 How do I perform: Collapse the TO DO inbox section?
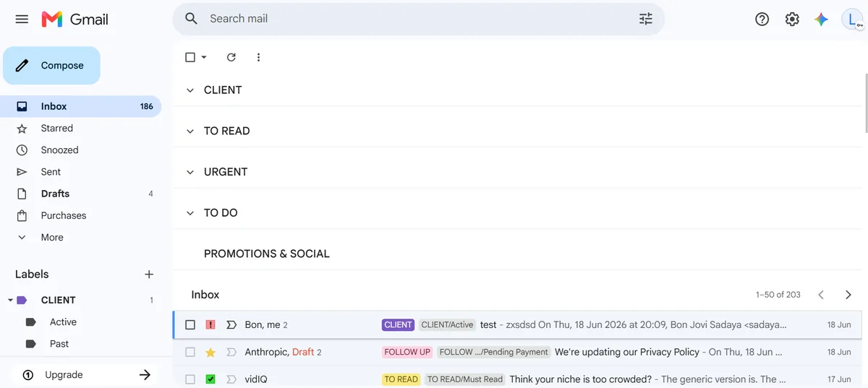point(190,213)
